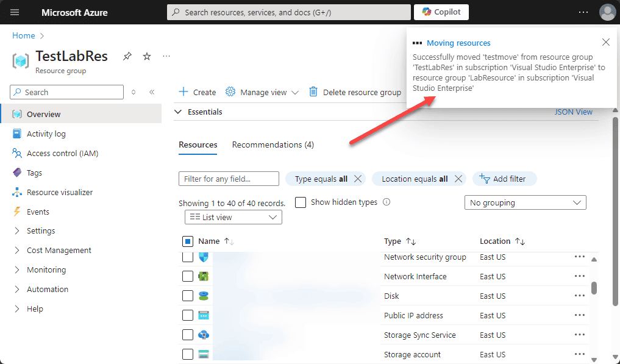Open Network security group row options

click(580, 257)
